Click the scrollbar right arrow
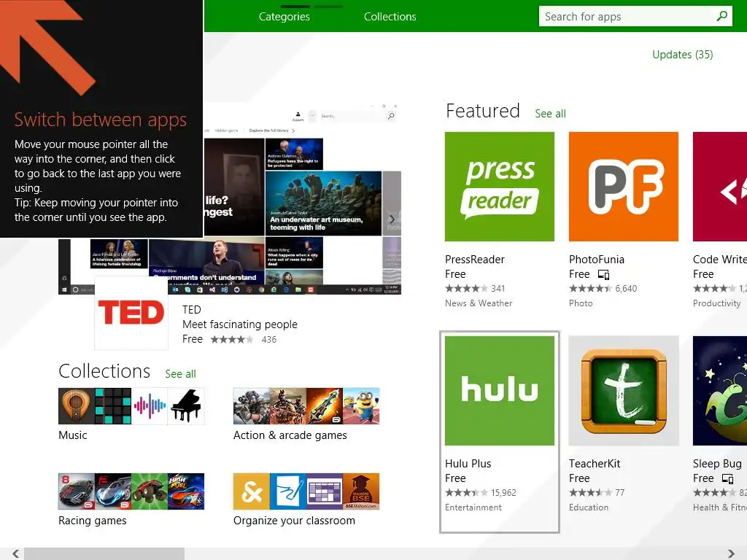Viewport: 747px width, 560px height. point(731,553)
